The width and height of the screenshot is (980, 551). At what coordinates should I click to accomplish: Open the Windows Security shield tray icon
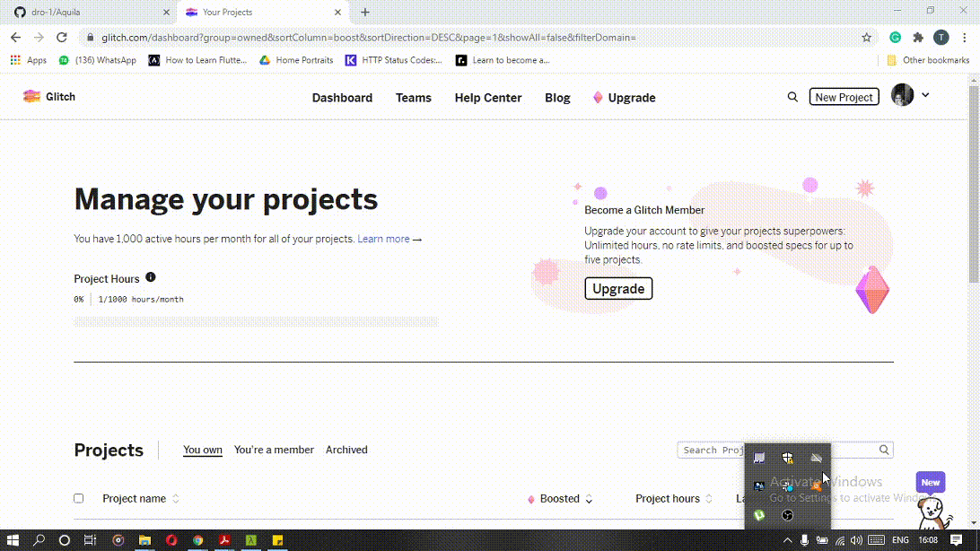[x=788, y=459]
